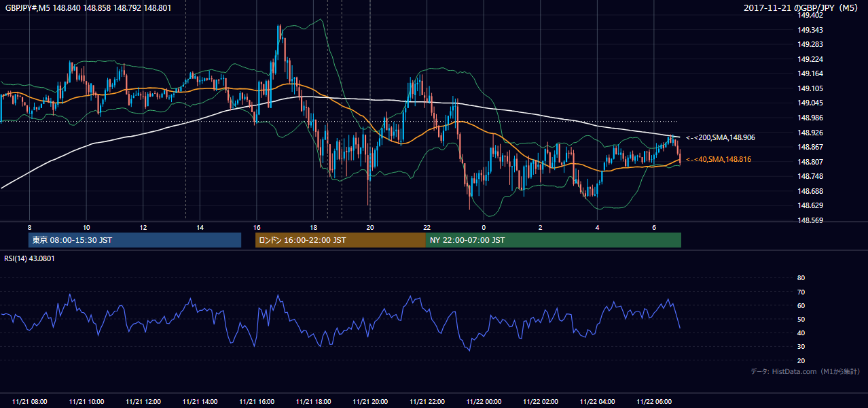Click the RSI(14) 43.0801 indicator label
This screenshot has height=408, width=868.
(x=29, y=258)
